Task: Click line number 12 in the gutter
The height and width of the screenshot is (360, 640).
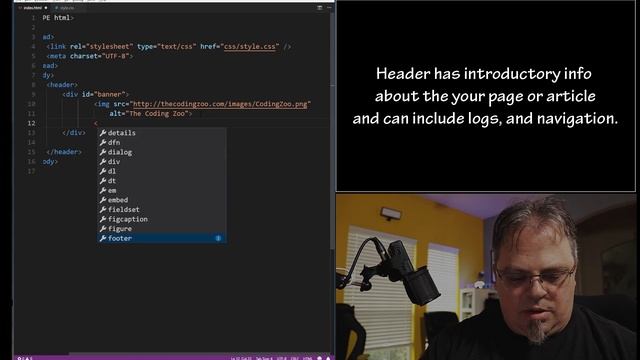Action: click(31, 123)
